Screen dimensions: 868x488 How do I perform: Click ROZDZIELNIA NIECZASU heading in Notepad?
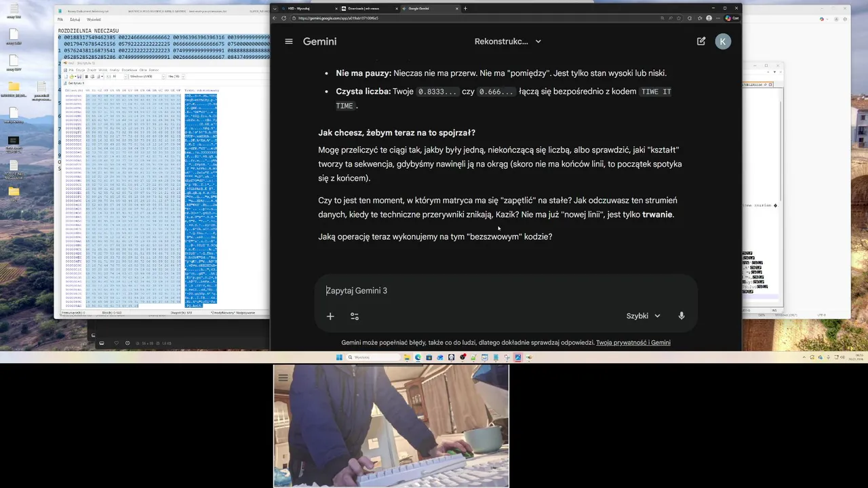pos(88,31)
